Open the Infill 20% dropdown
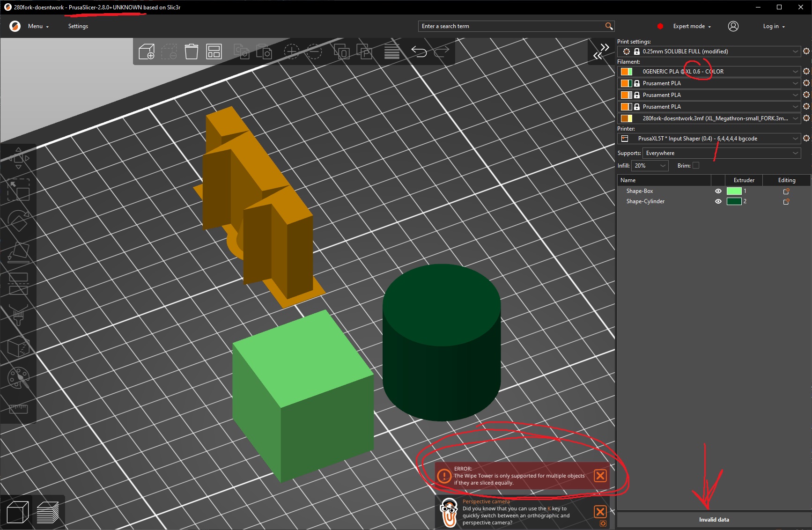Image resolution: width=812 pixels, height=530 pixels. click(x=650, y=166)
